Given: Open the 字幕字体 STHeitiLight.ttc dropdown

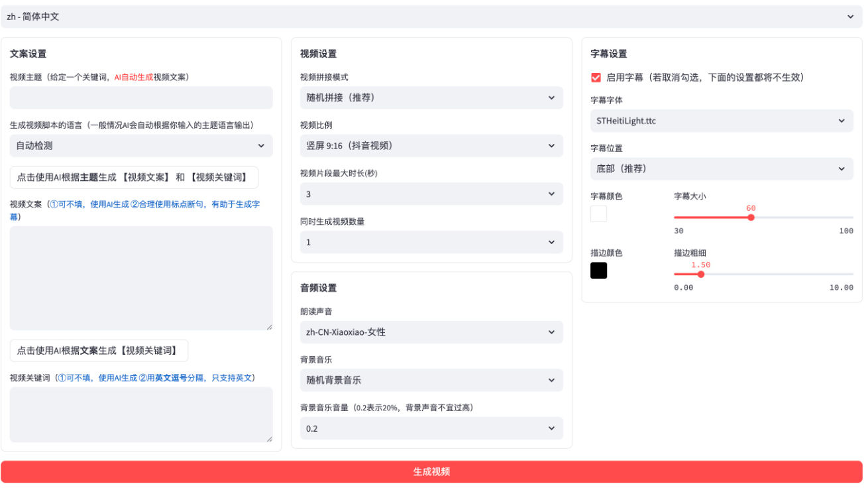Looking at the screenshot, I should [722, 121].
